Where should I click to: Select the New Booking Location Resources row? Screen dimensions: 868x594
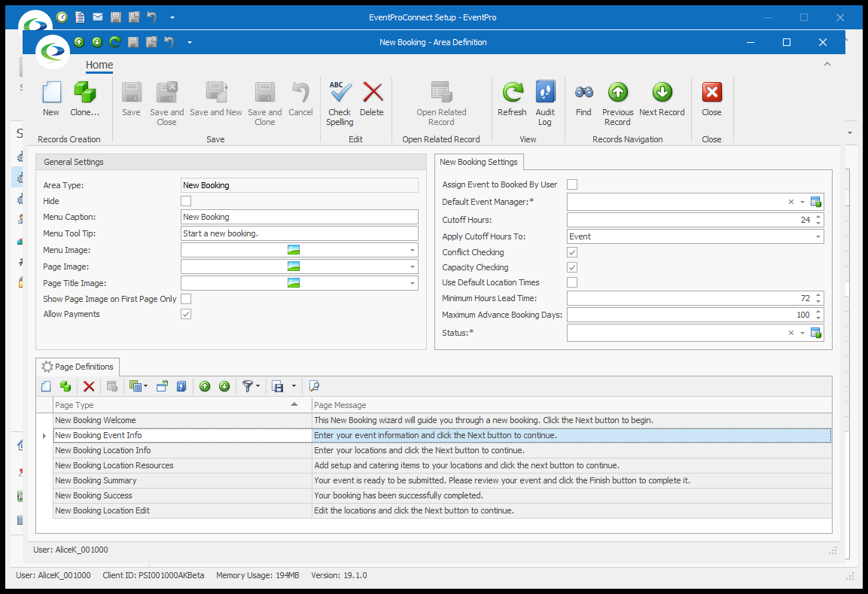(443, 465)
